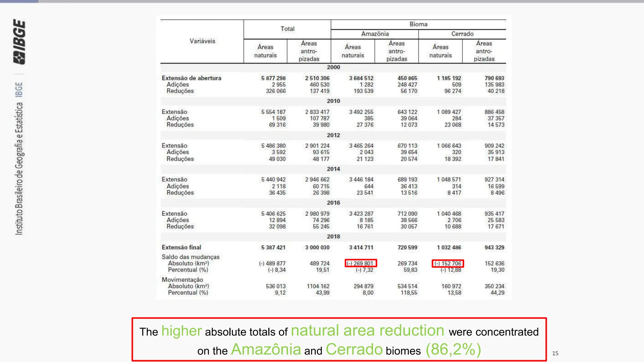Click the value 489 724
Viewport: 644px width, 362px height.
click(319, 263)
